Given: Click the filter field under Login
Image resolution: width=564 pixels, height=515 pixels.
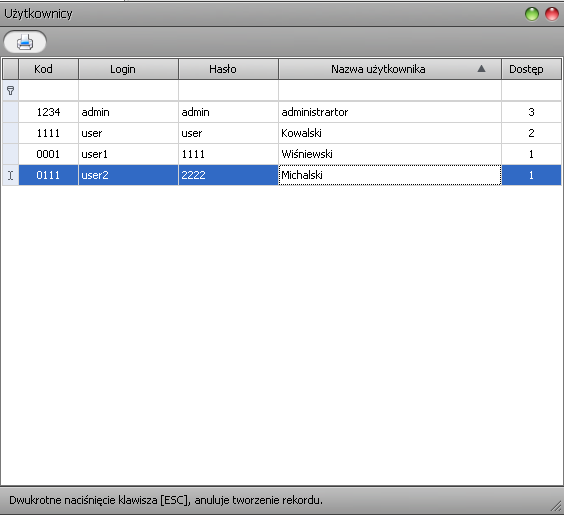Looking at the screenshot, I should [128, 91].
